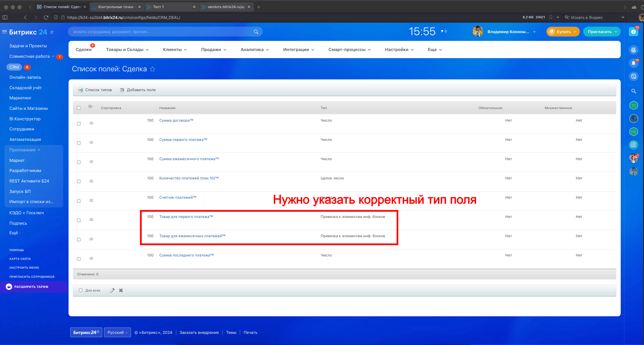This screenshot has height=345, width=644.
Task: Click the search magnifier icon in search bar
Action: [x=256, y=32]
